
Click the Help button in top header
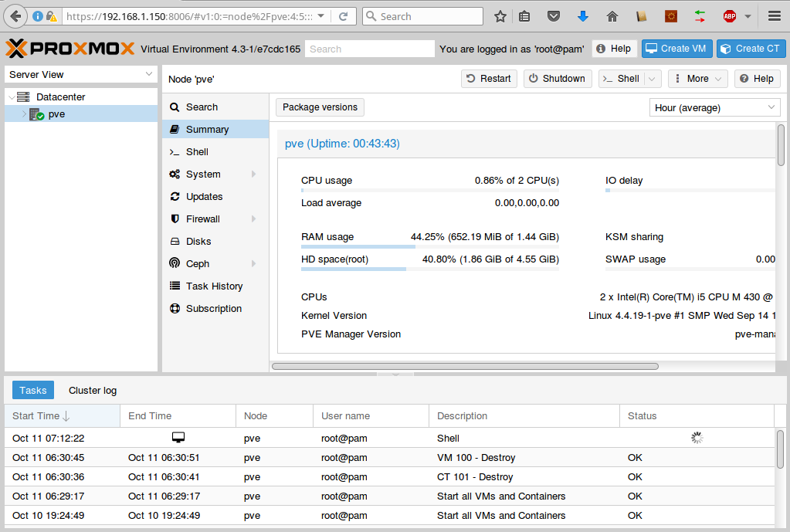(614, 49)
